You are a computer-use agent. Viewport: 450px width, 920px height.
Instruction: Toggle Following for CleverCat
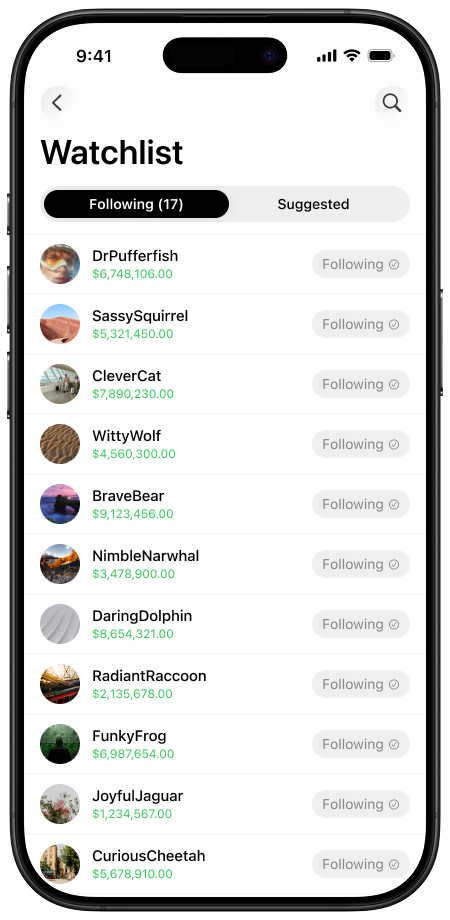[x=361, y=384]
